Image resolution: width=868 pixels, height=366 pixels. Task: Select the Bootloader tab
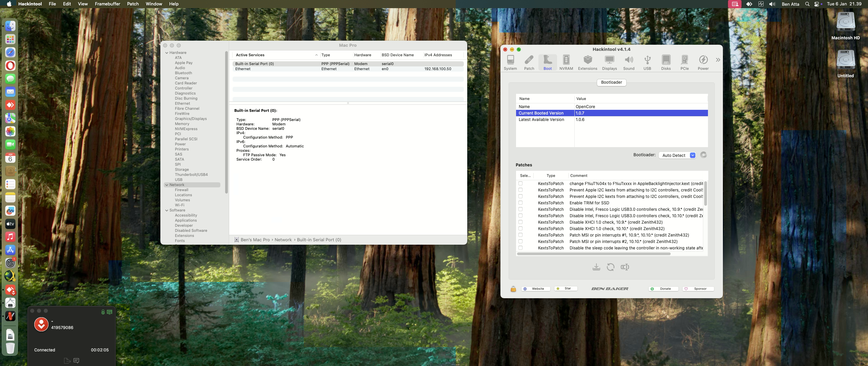(x=611, y=82)
